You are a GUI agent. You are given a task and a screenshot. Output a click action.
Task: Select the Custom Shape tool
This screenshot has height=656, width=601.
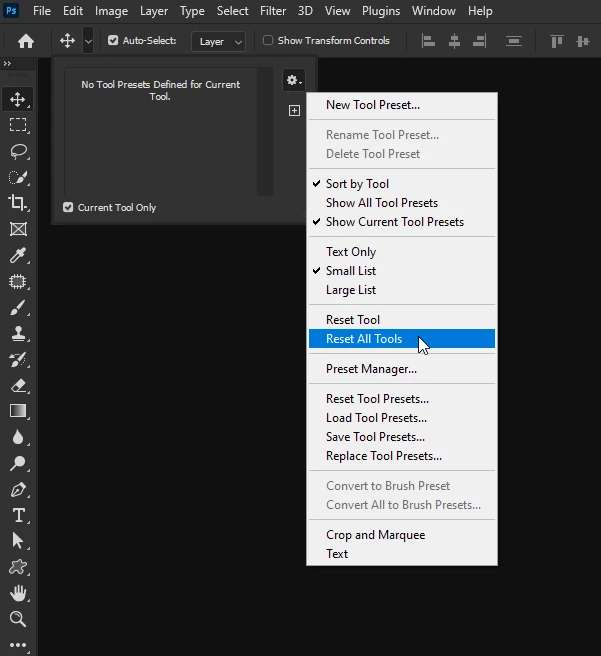pyautogui.click(x=18, y=567)
